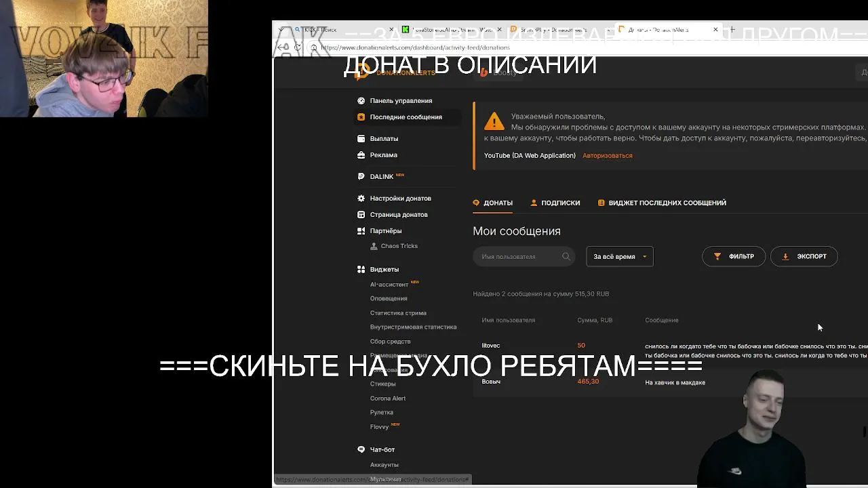
Task: Click the Виджеты grid icon
Action: pyautogui.click(x=361, y=269)
